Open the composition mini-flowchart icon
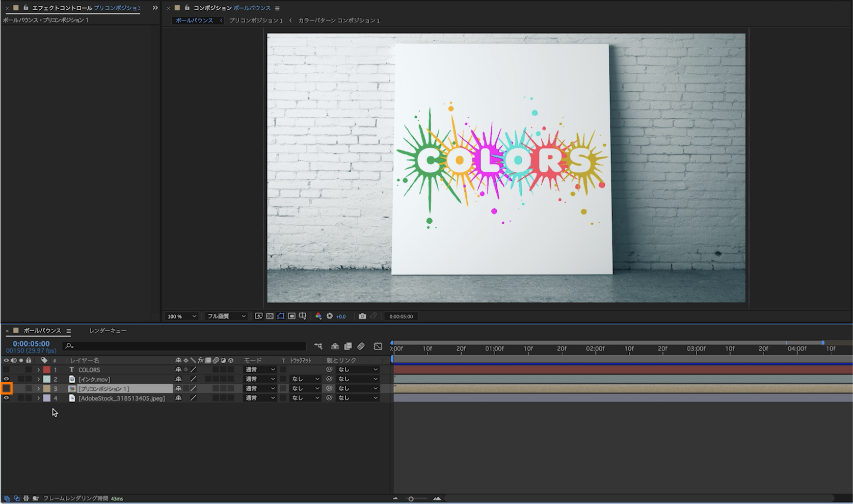 point(318,347)
